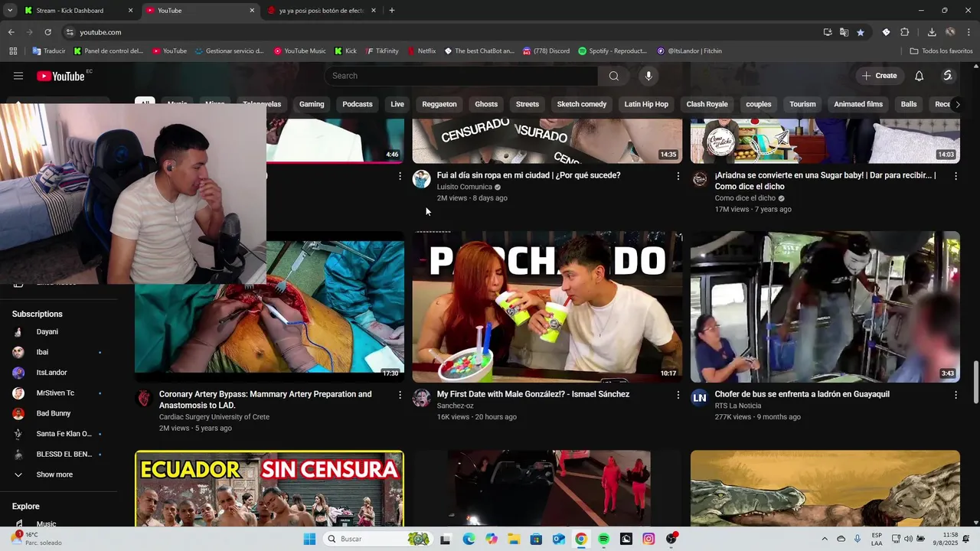This screenshot has height=551, width=980.
Task: Play the Chofer de bus thumbnail
Action: pyautogui.click(x=825, y=307)
